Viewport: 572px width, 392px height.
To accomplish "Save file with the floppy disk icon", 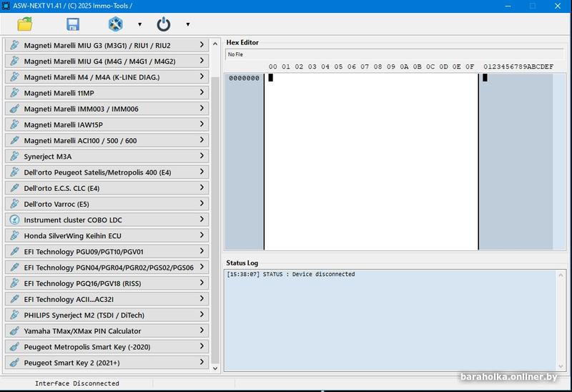I will click(73, 24).
